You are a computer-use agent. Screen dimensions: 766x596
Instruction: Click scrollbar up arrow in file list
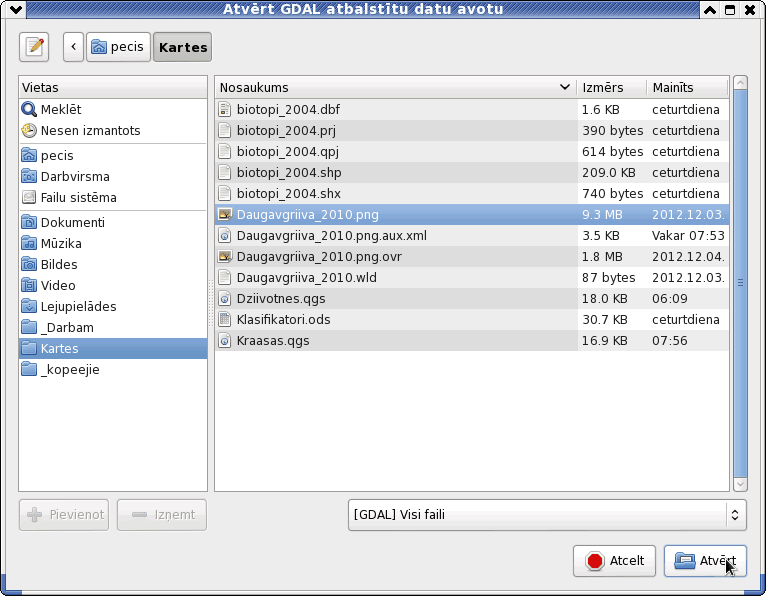pyautogui.click(x=740, y=83)
